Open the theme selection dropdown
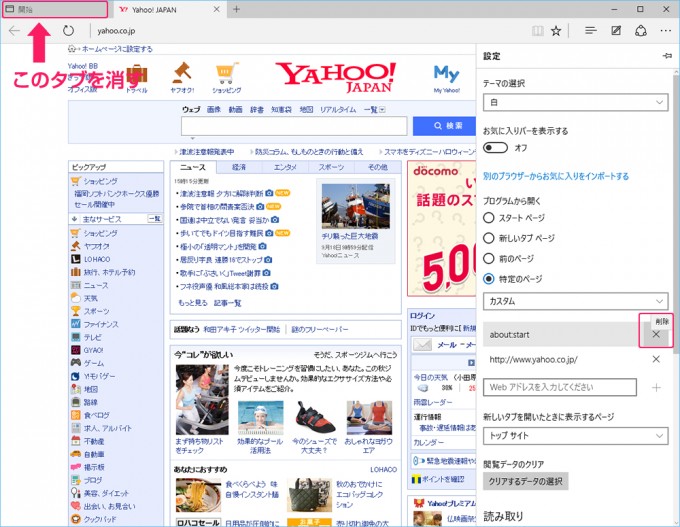The width and height of the screenshot is (680, 527). pyautogui.click(x=575, y=102)
